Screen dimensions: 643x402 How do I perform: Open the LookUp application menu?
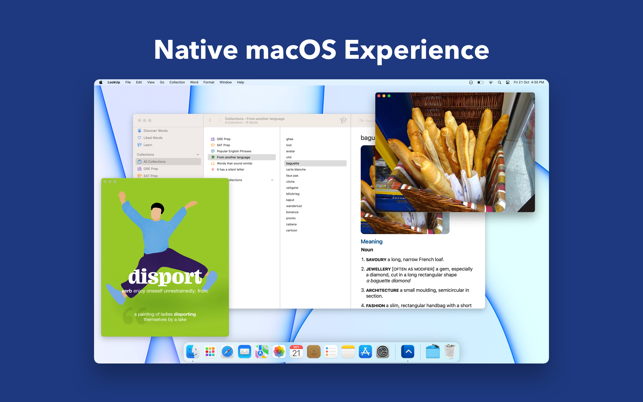coord(114,82)
